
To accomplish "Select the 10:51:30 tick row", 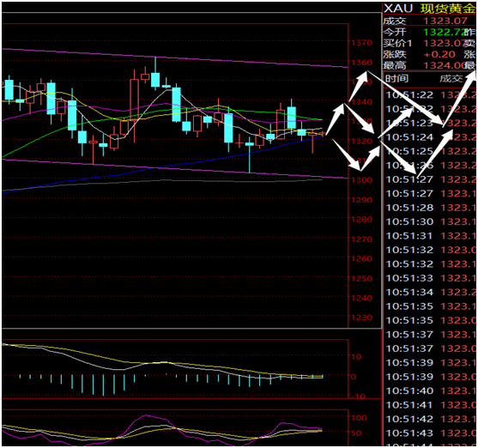I will pyautogui.click(x=431, y=221).
